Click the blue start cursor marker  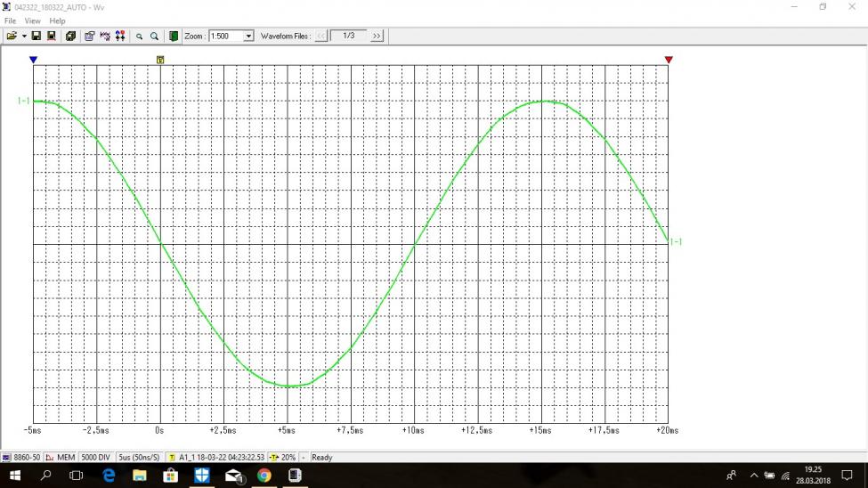(x=33, y=60)
